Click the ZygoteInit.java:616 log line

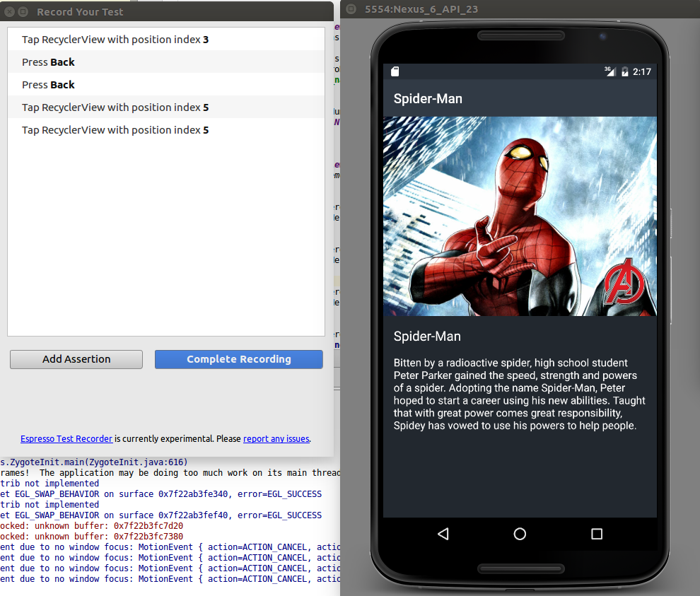pos(94,462)
